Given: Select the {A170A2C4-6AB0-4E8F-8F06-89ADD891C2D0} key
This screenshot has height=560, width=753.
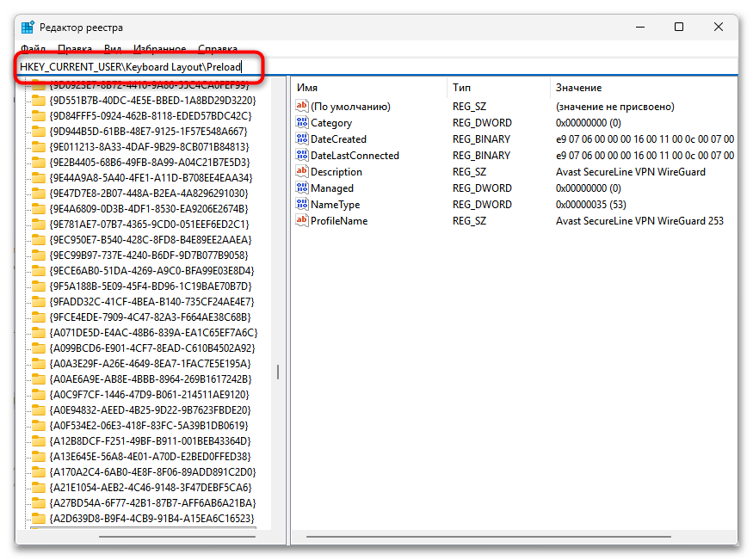Looking at the screenshot, I should point(152,471).
